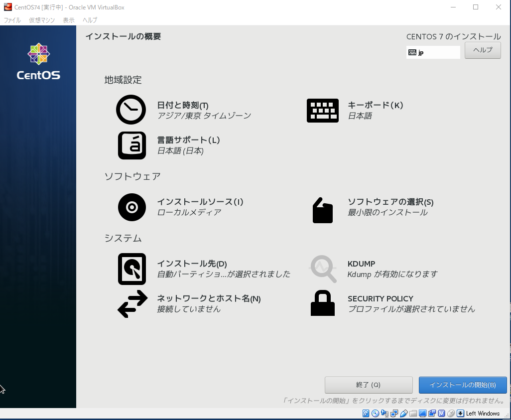This screenshot has width=511, height=420.
Task: Click the jp keyboard layout indicator
Action: pos(433,52)
